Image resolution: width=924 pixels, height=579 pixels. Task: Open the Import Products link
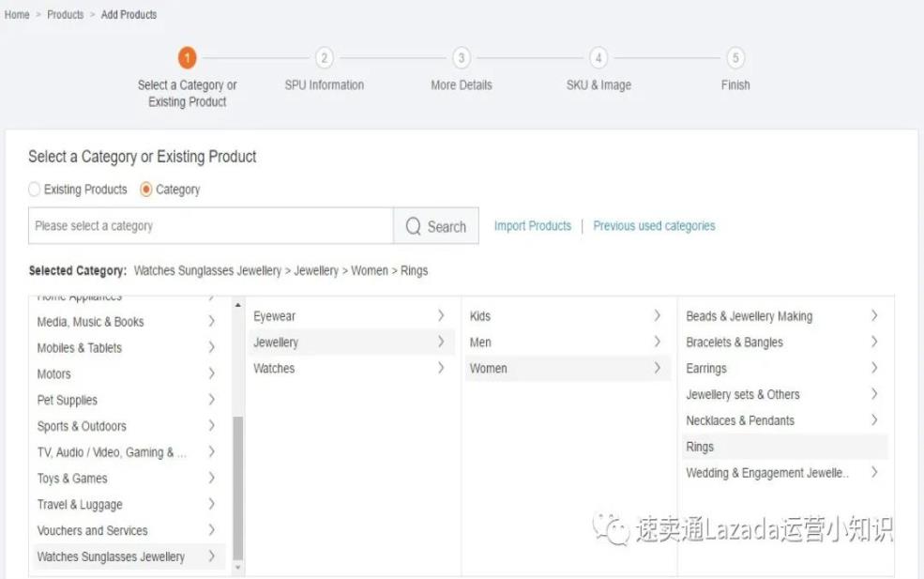tap(532, 226)
